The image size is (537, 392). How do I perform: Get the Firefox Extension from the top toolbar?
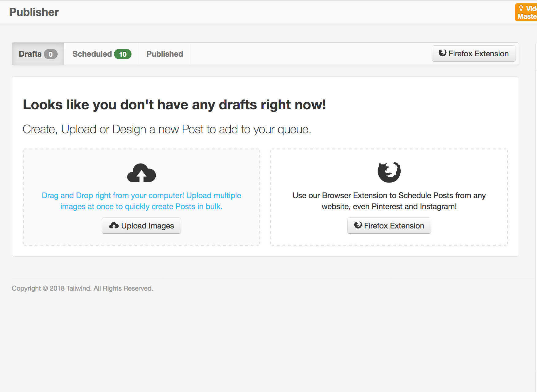click(x=474, y=53)
